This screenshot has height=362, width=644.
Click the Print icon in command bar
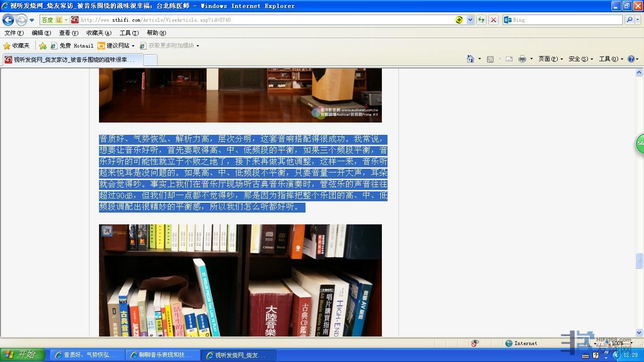point(522,59)
